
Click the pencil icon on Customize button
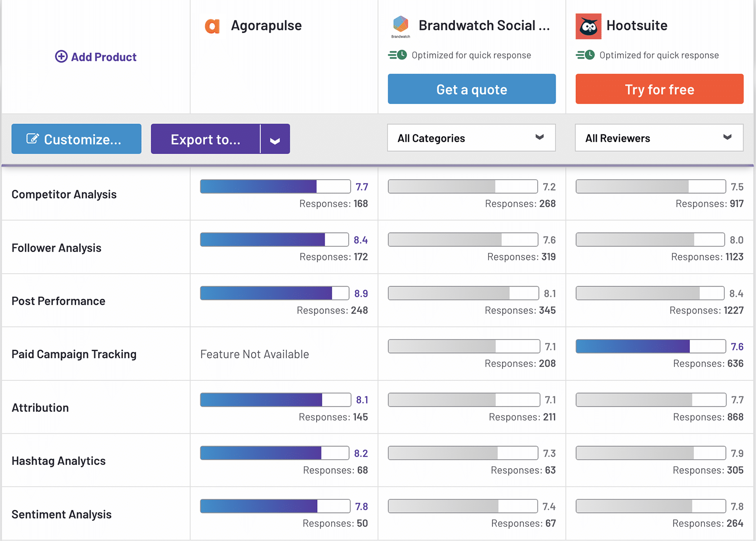pos(32,139)
